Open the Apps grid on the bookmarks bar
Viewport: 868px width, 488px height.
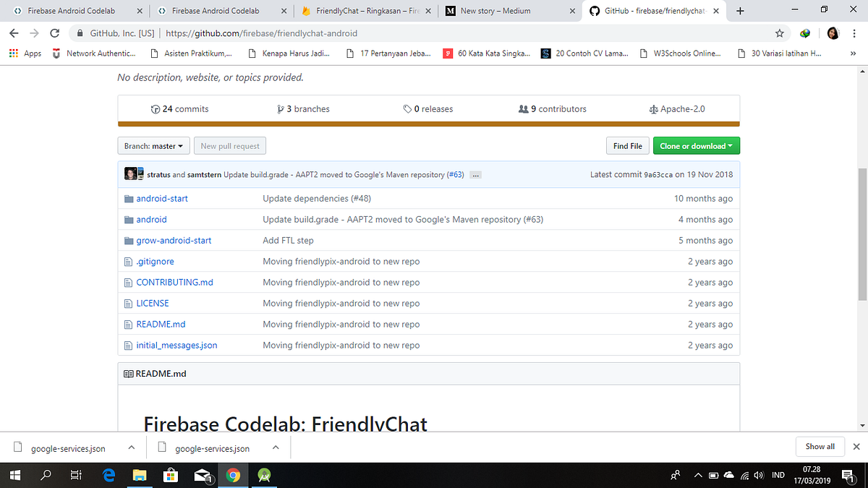13,53
